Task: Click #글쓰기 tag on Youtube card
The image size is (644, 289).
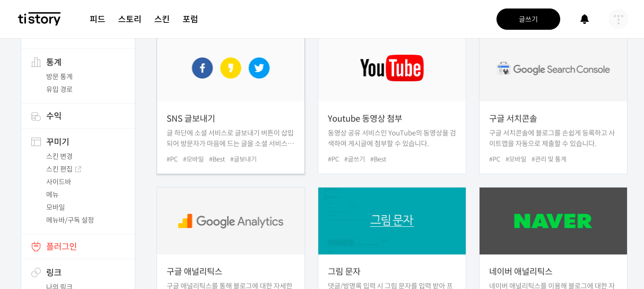Action: click(355, 159)
